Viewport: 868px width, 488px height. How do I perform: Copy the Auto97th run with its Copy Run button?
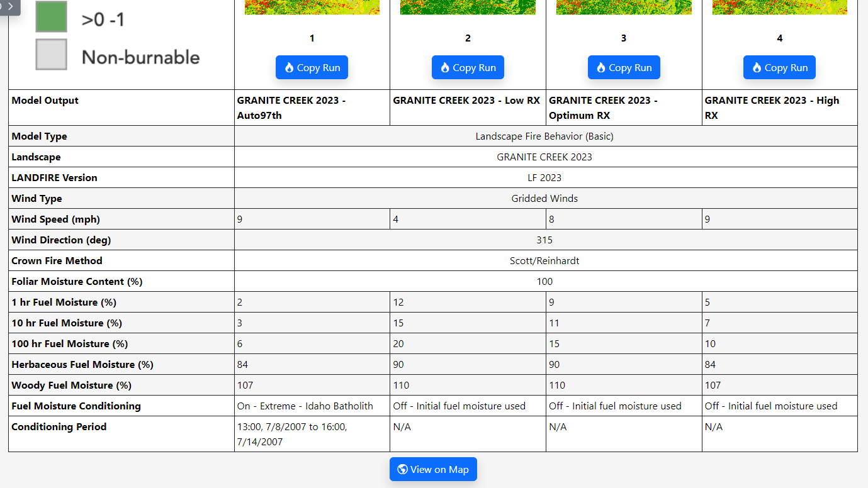click(312, 67)
